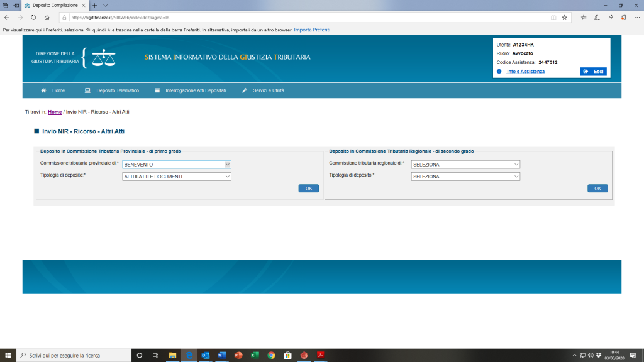Open the Windows Start menu
Screen dimensions: 644x362
point(8,356)
